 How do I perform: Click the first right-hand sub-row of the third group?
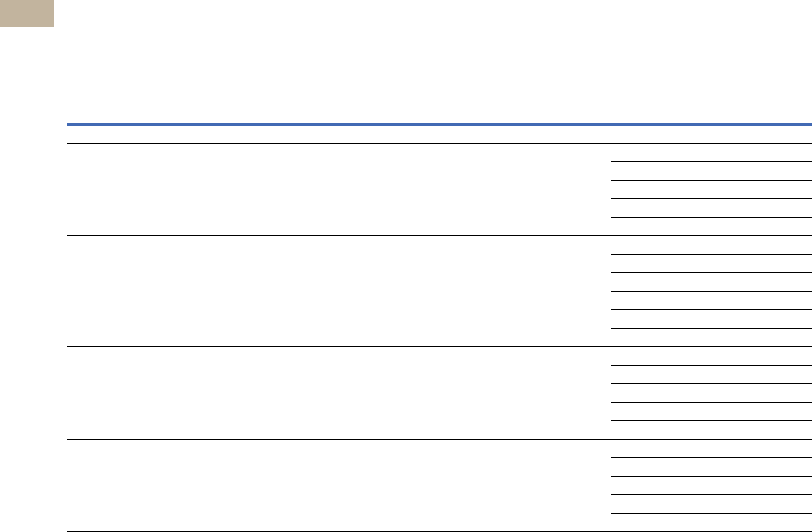tap(711, 356)
